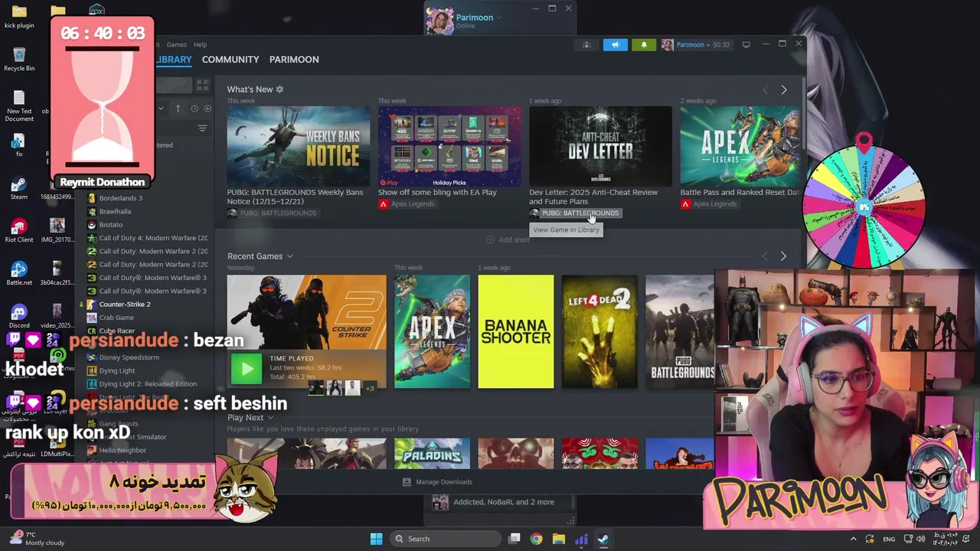Viewport: 980px width, 551px height.
Task: Open Parimoon status dropdown in friends window
Action: [499, 18]
